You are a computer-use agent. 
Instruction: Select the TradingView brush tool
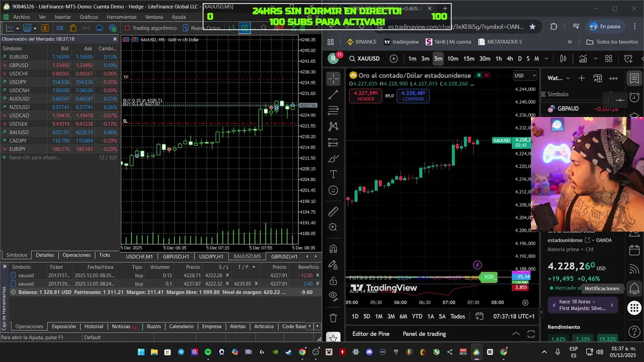tap(333, 158)
